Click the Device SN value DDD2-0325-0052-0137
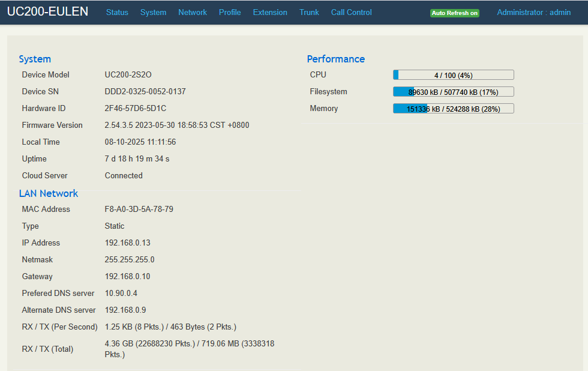Screen dimensions: 588x371 [x=145, y=92]
